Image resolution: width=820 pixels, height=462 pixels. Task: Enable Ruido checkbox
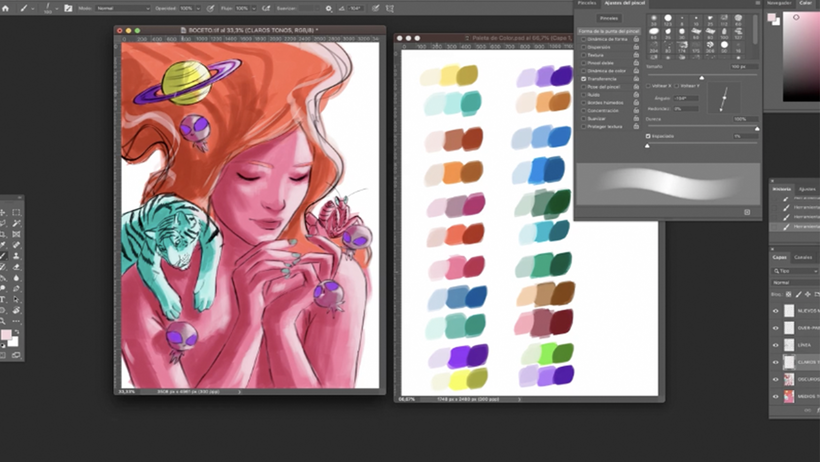tap(584, 95)
